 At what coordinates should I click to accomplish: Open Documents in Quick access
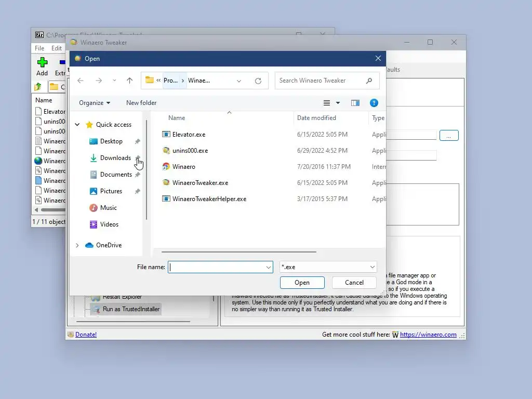pyautogui.click(x=116, y=175)
